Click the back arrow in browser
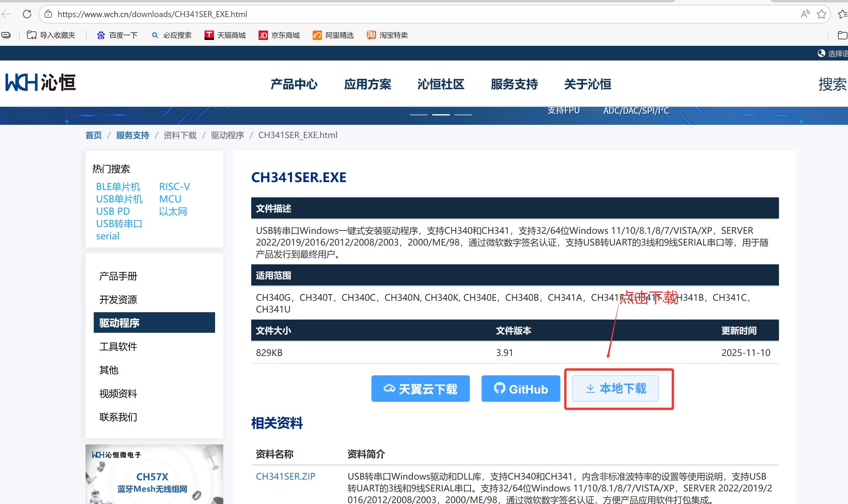 (x=6, y=14)
